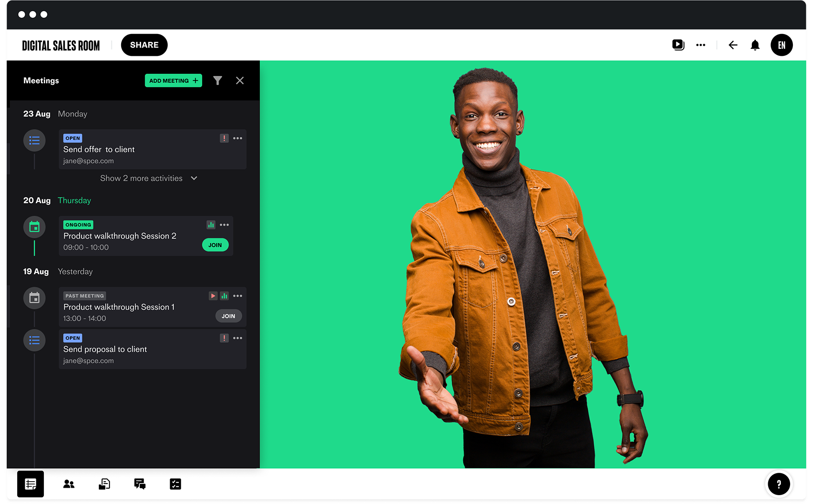Click the filter icon in Meetings panel
839x504 pixels.
pos(218,81)
